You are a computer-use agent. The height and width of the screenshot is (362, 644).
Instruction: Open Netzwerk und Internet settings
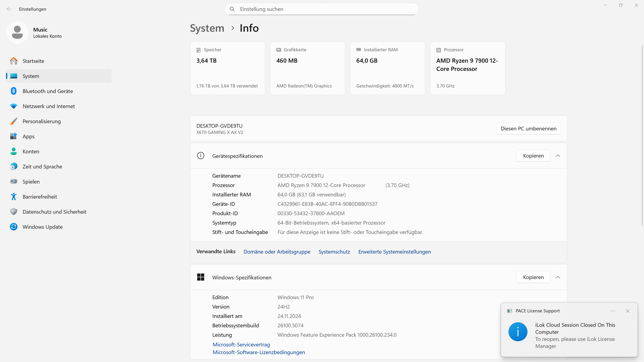point(59,106)
